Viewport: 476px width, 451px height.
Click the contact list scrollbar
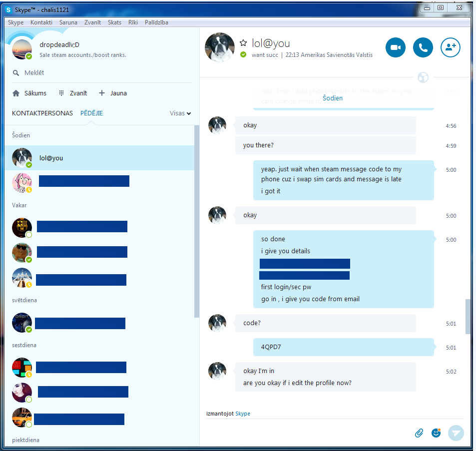197,222
